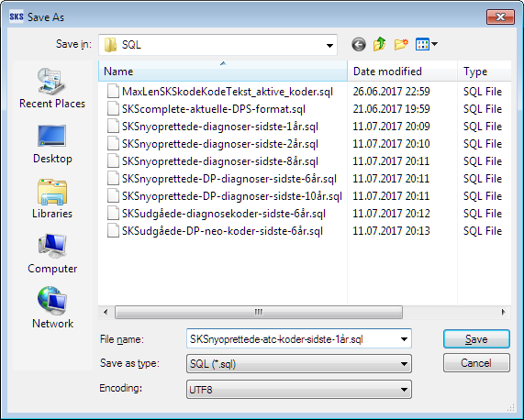Close the Save As dialog
This screenshot has width=524, height=420.
pos(500,17)
